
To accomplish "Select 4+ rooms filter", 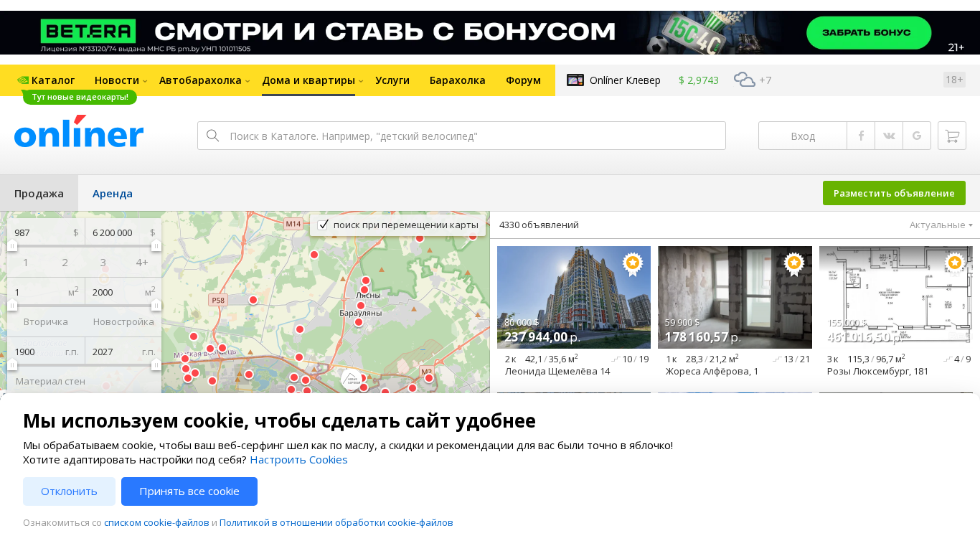I will coord(142,263).
